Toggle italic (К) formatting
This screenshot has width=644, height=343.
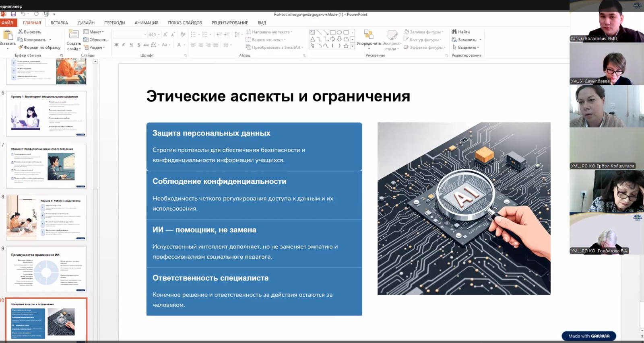pos(124,45)
